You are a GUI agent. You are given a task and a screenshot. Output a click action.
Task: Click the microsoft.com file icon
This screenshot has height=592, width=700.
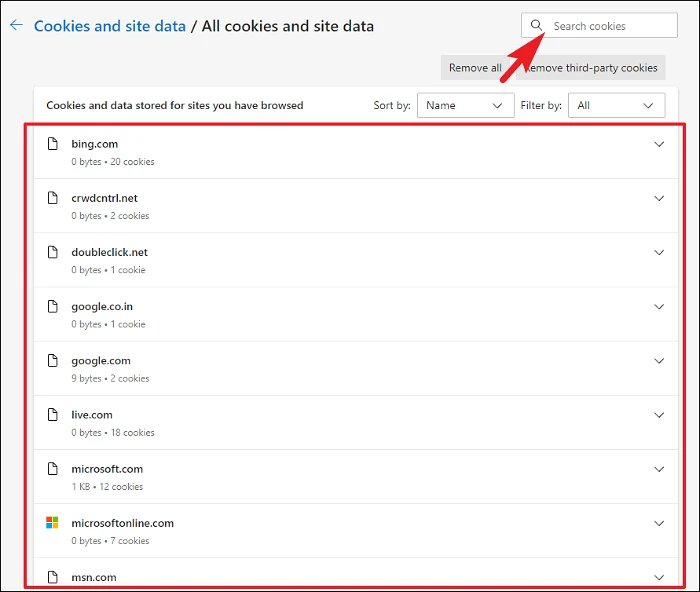[x=53, y=469]
